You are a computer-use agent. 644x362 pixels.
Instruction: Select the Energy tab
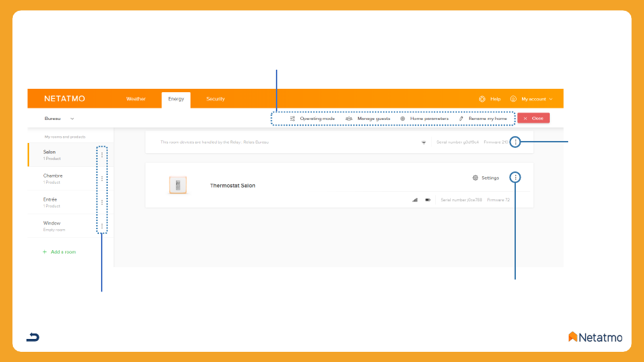[x=176, y=100]
